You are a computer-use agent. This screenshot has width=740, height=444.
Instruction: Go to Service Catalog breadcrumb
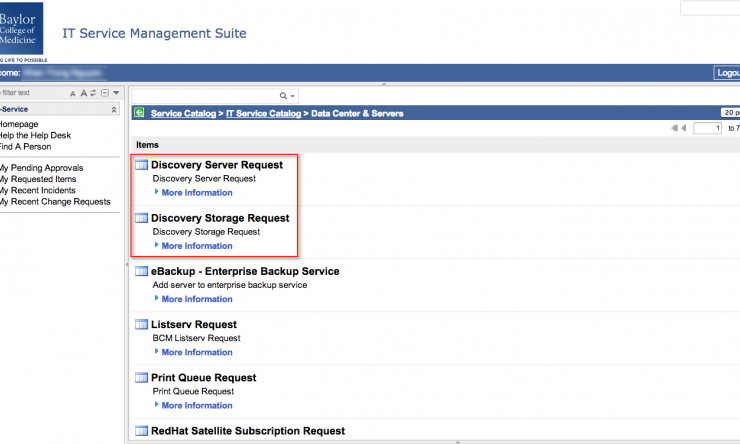183,113
